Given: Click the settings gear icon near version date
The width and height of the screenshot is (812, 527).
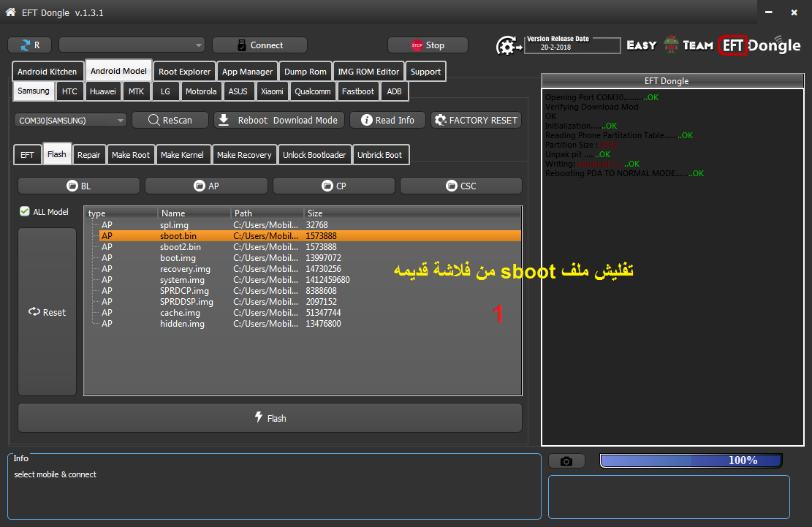Looking at the screenshot, I should (508, 46).
